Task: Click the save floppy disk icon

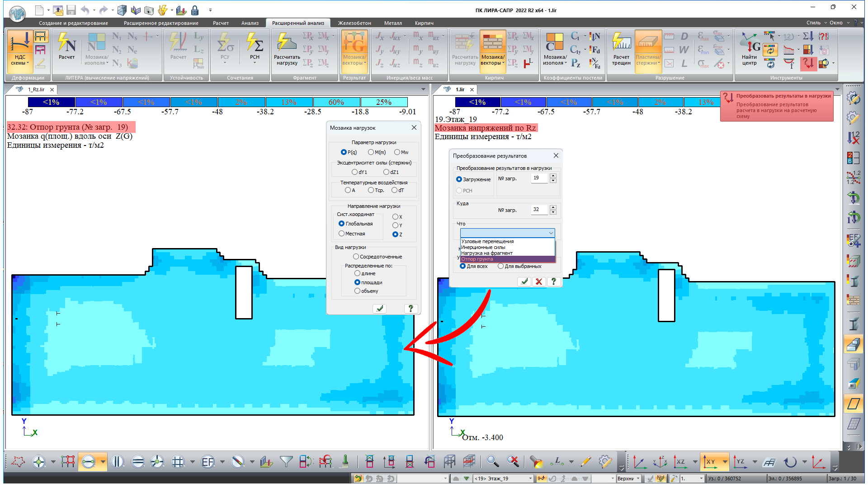Action: pos(71,10)
